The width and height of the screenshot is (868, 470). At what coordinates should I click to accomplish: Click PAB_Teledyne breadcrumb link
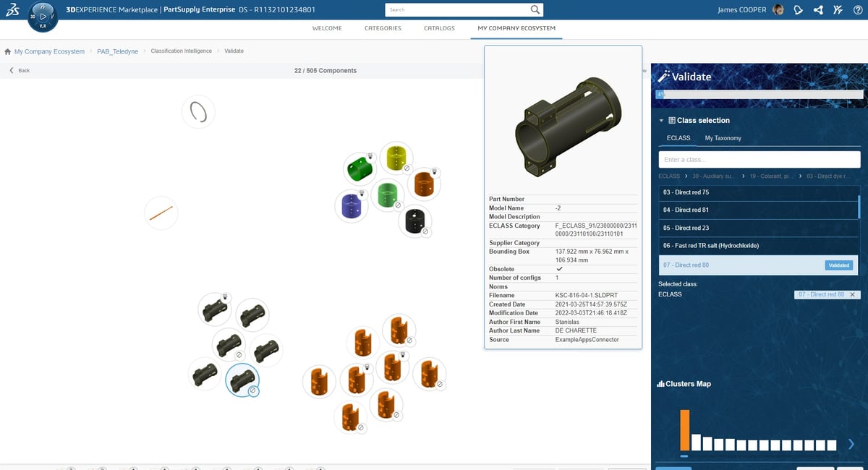pyautogui.click(x=118, y=51)
